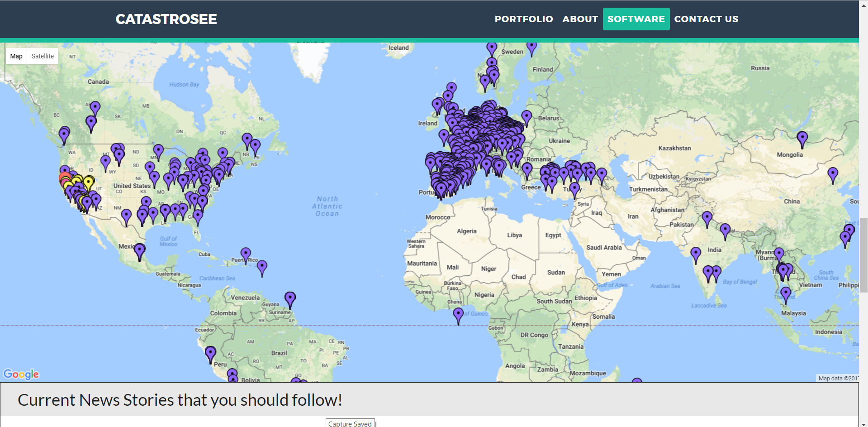Click the 'Current News Stories' heading
The image size is (868, 427).
coord(180,400)
